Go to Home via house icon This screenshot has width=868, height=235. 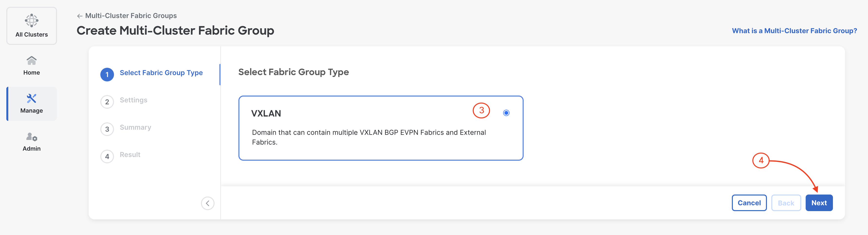[32, 61]
